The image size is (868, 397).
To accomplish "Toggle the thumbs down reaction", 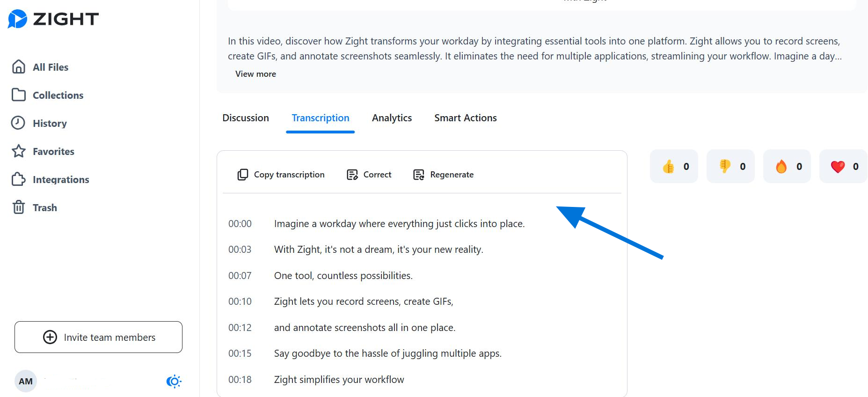I will [730, 166].
